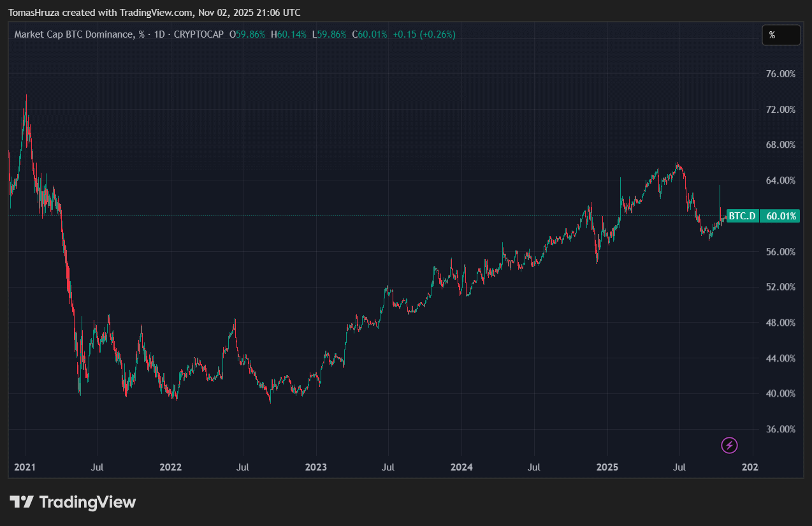The image size is (812, 526).
Task: Select the 2024 label on time axis
Action: tap(461, 467)
